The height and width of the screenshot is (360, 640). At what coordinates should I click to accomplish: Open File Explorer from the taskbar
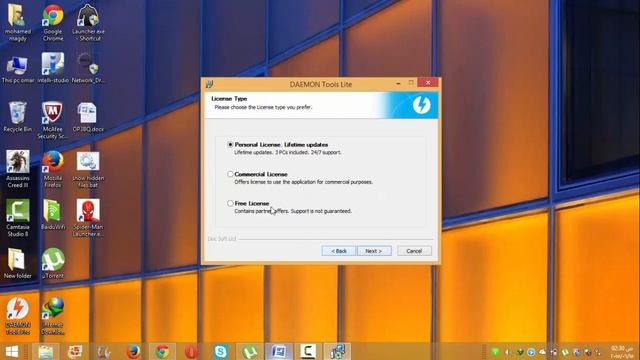[x=46, y=351]
